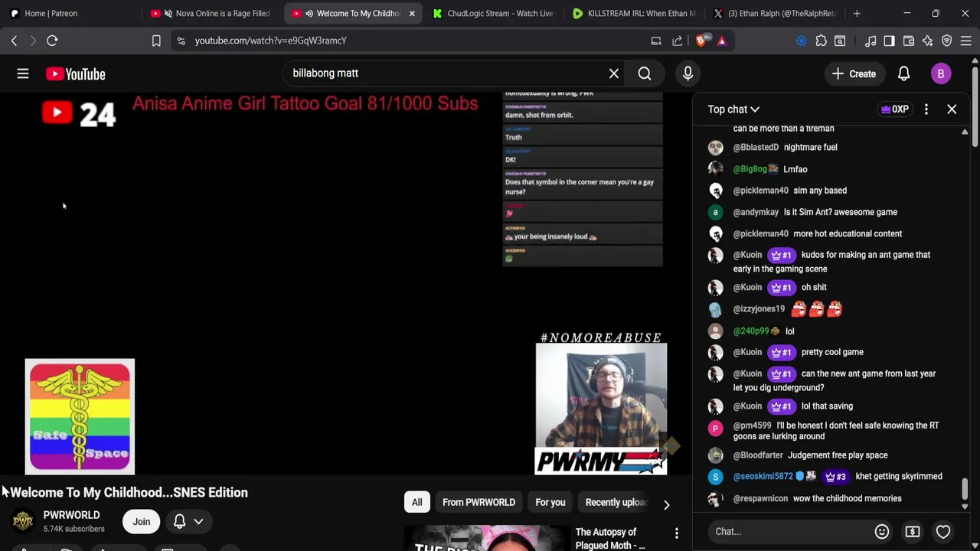Open PWRWORLD channel avatar

tap(23, 521)
